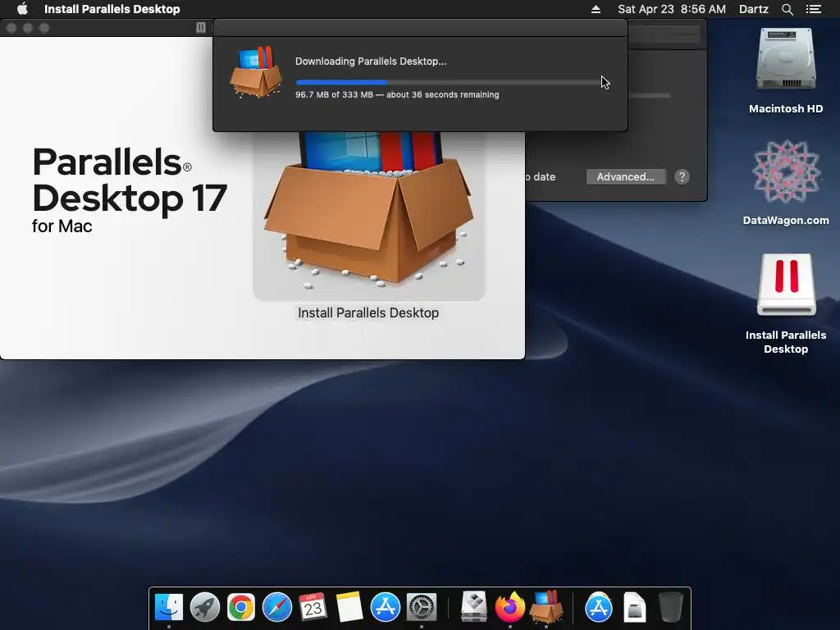The width and height of the screenshot is (840, 630).
Task: Open Boot Camp Assistant in the Dock
Action: [x=474, y=607]
